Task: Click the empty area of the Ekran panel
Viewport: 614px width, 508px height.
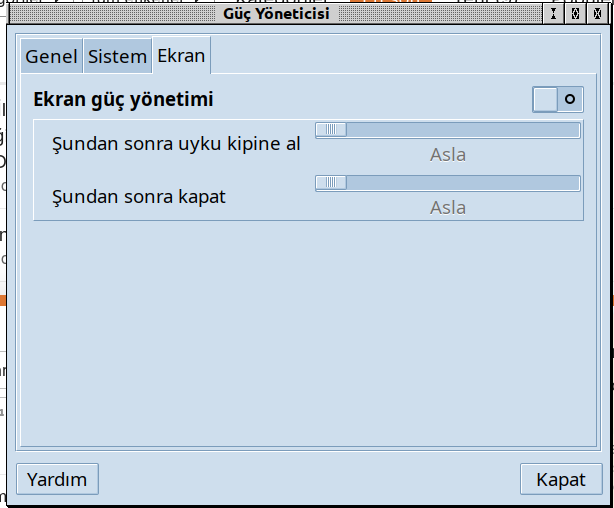Action: [300, 330]
